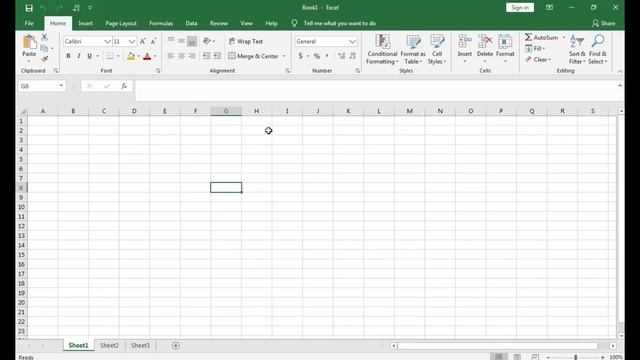Decrease decimal places
The width and height of the screenshot is (640, 360).
click(x=353, y=56)
